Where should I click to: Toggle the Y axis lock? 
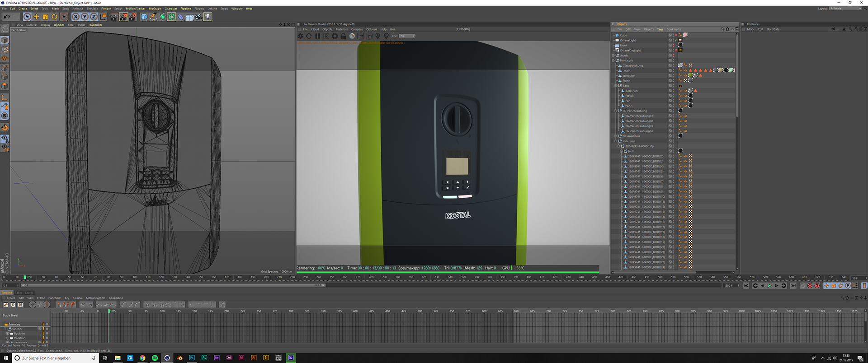pyautogui.click(x=85, y=17)
